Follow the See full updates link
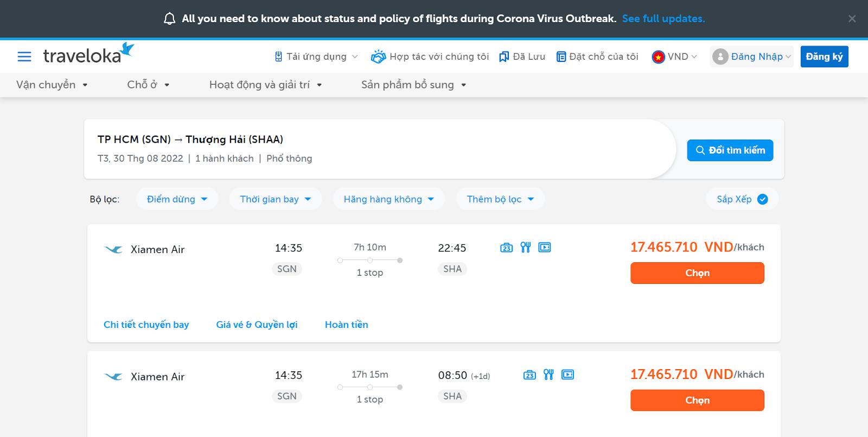Screen dimensions: 868x437 click(663, 19)
